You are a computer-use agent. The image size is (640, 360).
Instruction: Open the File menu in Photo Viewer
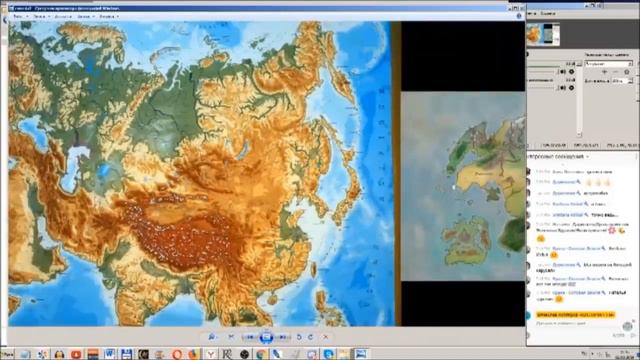pos(20,16)
